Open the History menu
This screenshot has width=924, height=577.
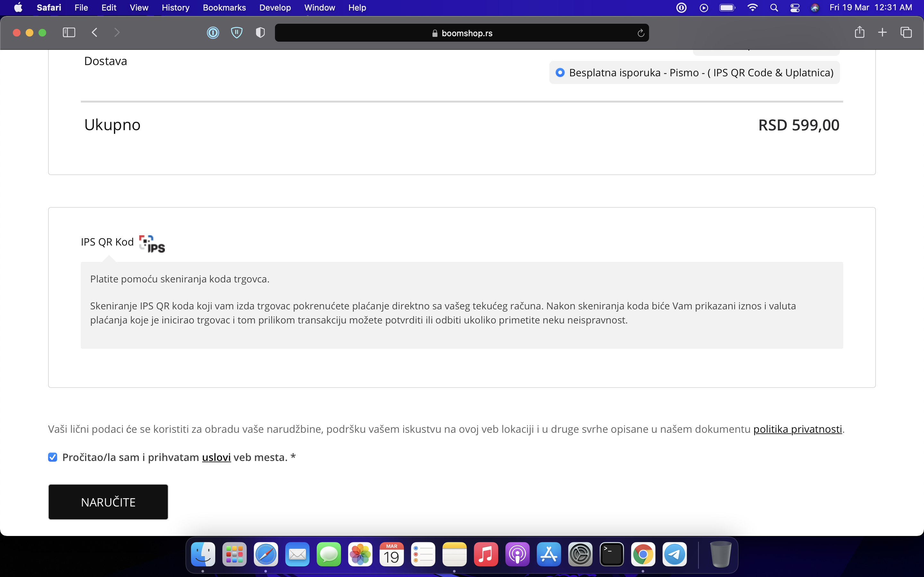coord(175,8)
